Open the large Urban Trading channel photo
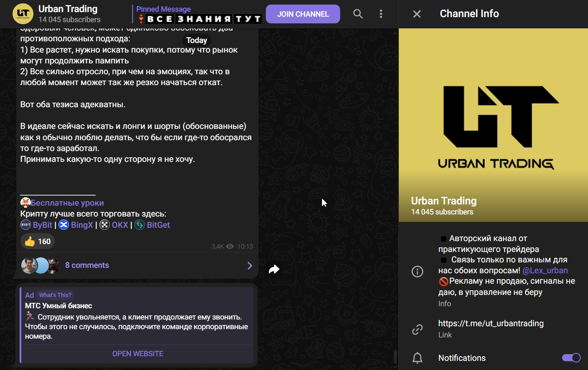This screenshot has width=588, height=370. (x=493, y=125)
